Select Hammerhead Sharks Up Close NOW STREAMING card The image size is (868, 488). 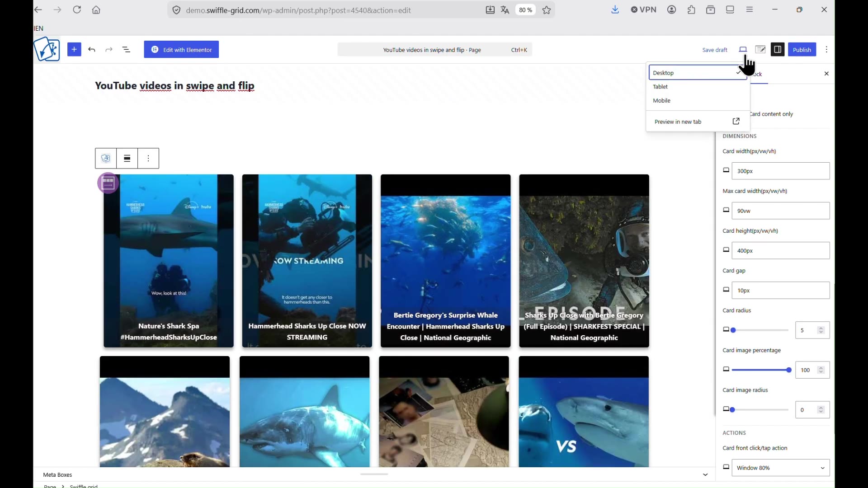[307, 261]
